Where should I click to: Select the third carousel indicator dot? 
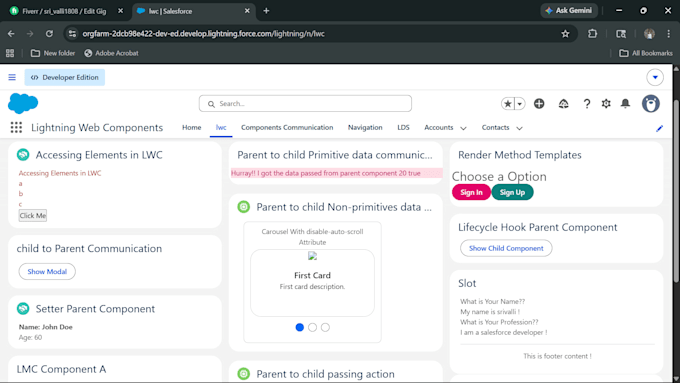[325, 327]
